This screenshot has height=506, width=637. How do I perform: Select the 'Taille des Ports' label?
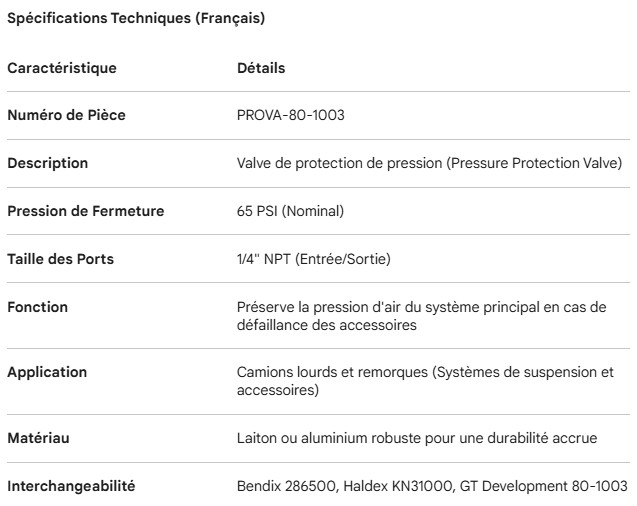pos(60,259)
